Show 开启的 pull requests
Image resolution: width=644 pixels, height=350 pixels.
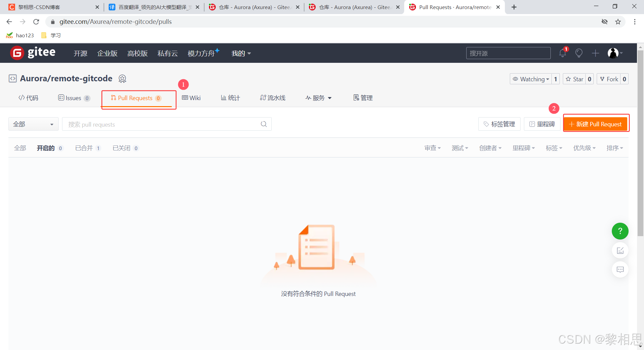click(x=50, y=148)
